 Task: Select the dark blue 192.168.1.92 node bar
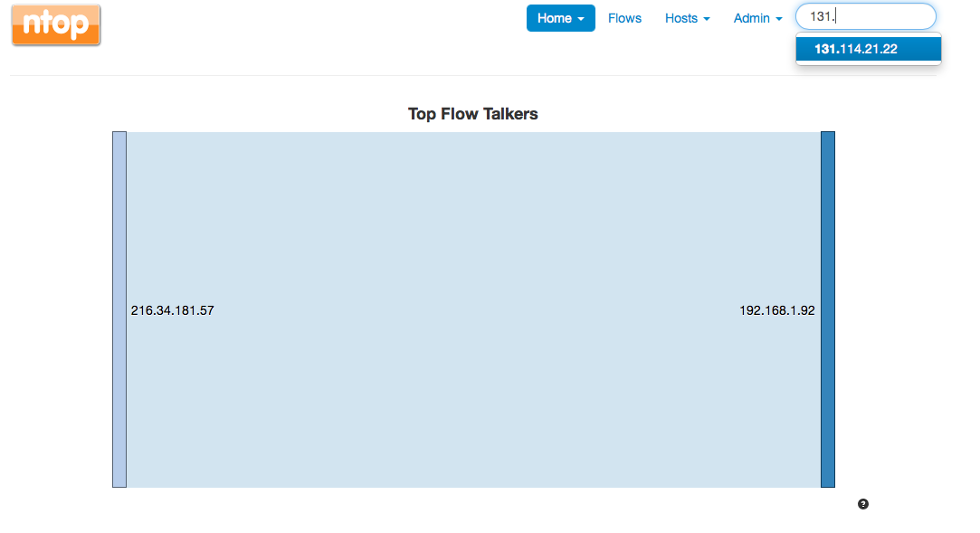coord(827,309)
